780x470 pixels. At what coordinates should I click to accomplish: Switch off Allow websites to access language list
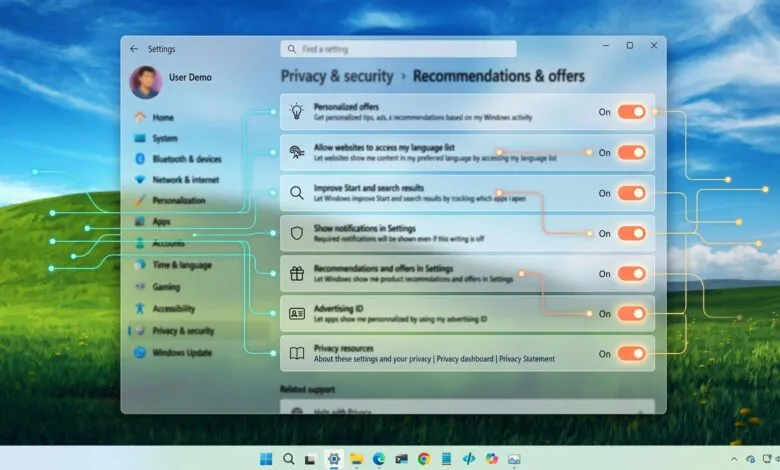631,153
